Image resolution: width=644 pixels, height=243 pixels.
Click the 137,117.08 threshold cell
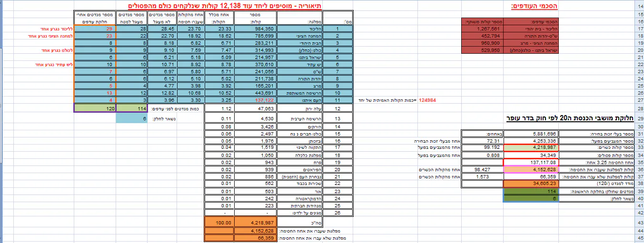[530, 162]
